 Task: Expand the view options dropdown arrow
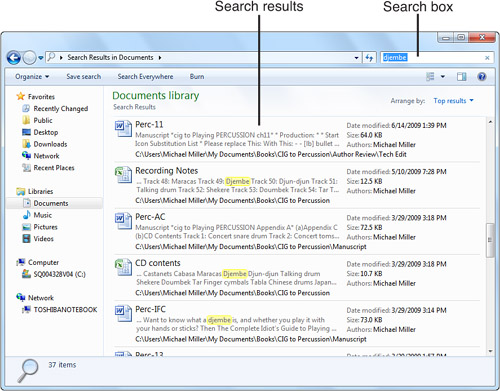point(443,77)
